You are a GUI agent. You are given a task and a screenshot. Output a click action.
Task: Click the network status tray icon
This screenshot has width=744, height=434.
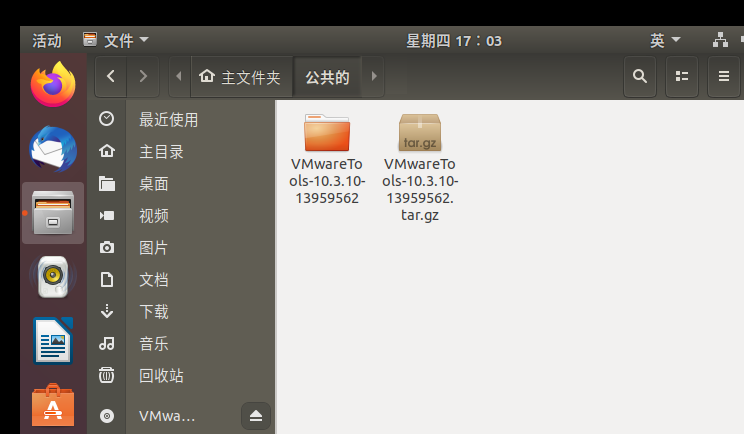720,40
